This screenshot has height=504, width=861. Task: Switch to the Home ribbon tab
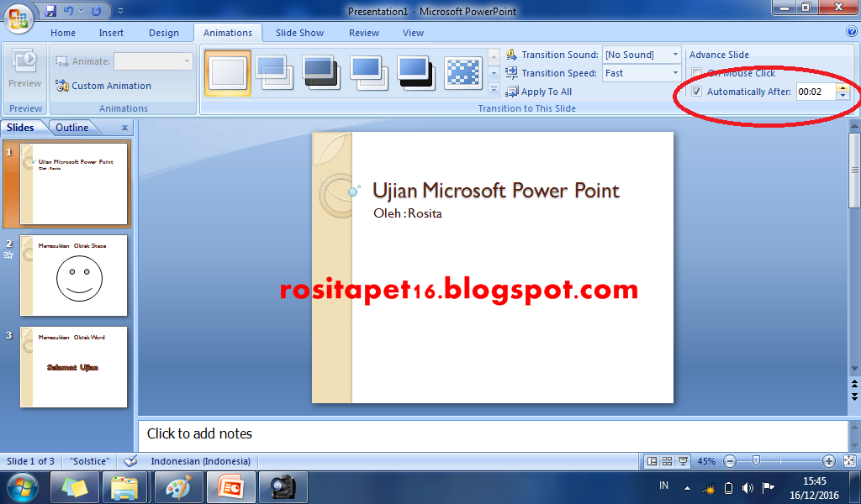coord(63,33)
